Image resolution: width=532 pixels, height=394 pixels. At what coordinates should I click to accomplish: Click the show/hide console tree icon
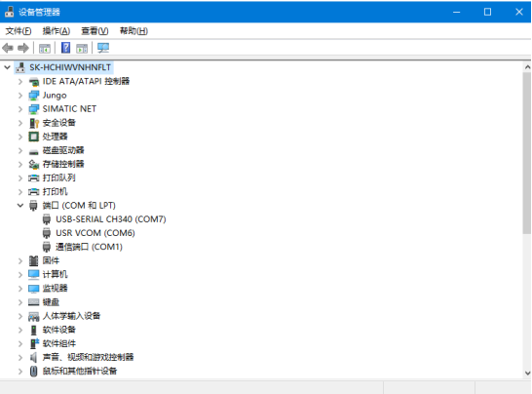(45, 48)
